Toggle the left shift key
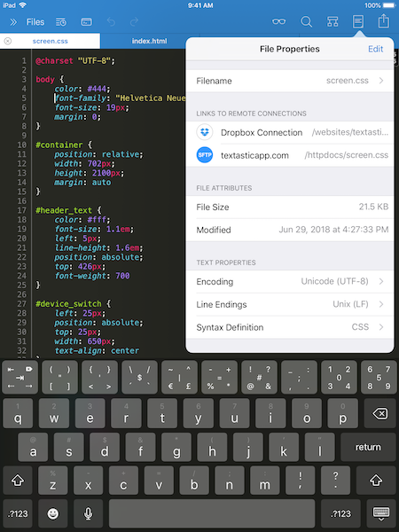This screenshot has height=532, width=399. coord(18,480)
